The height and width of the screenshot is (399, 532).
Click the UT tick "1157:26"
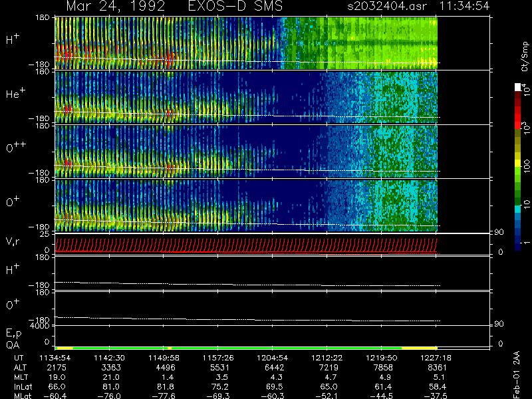coord(218,358)
